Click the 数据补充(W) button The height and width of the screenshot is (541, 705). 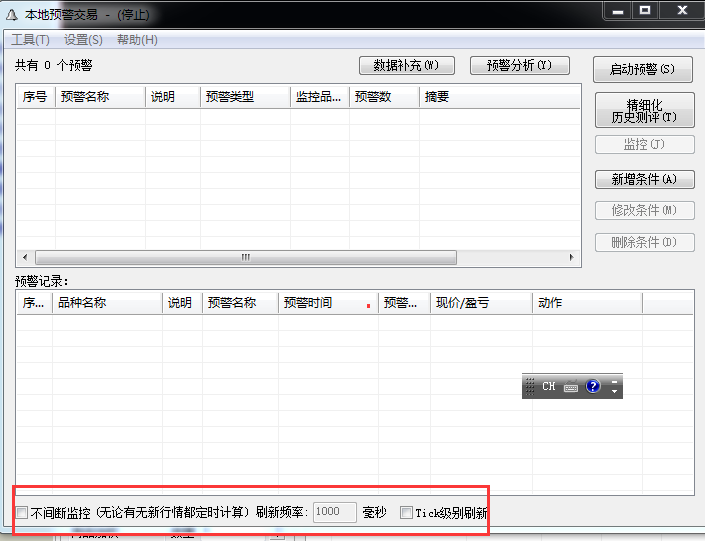[406, 66]
